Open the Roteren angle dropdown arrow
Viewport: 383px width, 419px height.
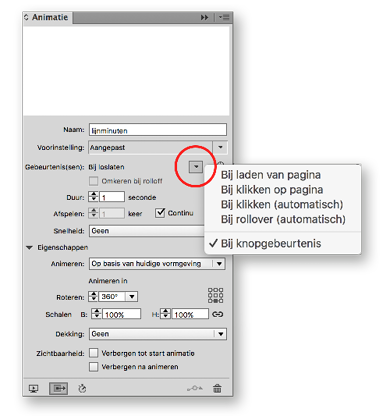(x=132, y=296)
